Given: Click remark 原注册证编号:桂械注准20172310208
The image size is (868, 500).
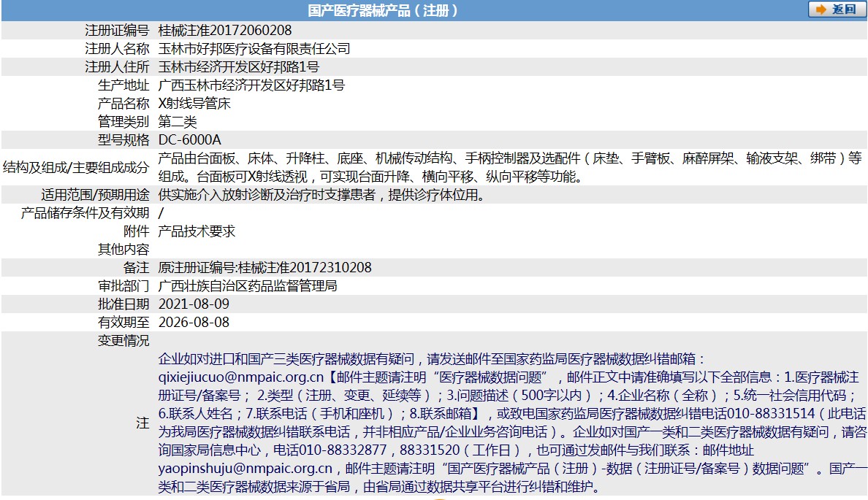Looking at the screenshot, I should pyautogui.click(x=264, y=268).
